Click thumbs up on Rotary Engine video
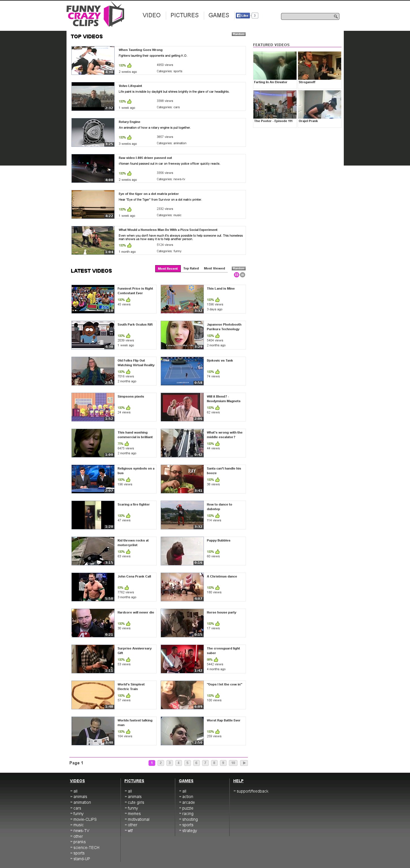 tap(129, 138)
